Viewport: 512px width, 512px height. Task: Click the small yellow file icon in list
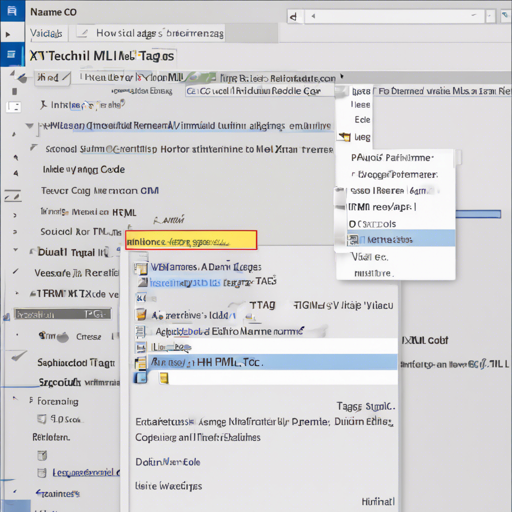click(164, 378)
